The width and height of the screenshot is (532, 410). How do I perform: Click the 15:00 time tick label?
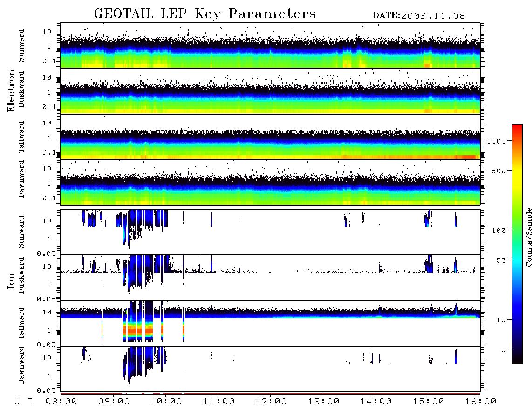[x=429, y=402]
